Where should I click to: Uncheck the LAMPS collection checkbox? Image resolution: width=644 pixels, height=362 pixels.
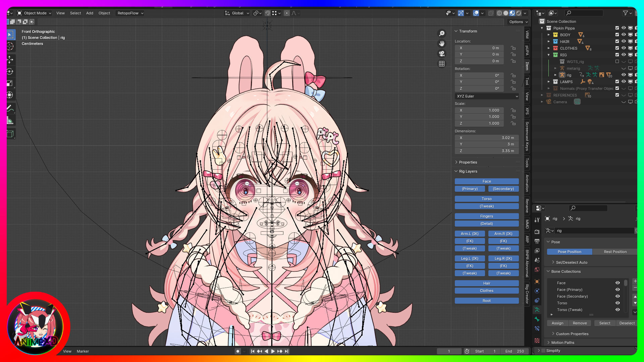[x=617, y=81]
